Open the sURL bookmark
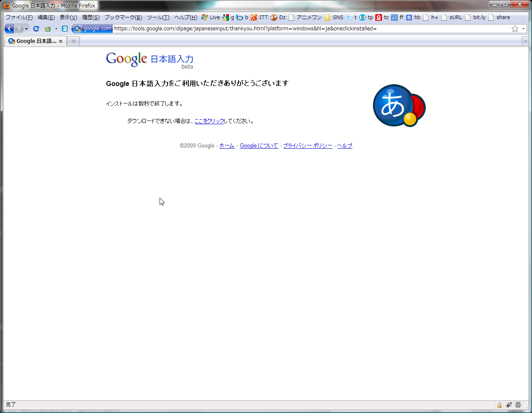 coord(452,17)
